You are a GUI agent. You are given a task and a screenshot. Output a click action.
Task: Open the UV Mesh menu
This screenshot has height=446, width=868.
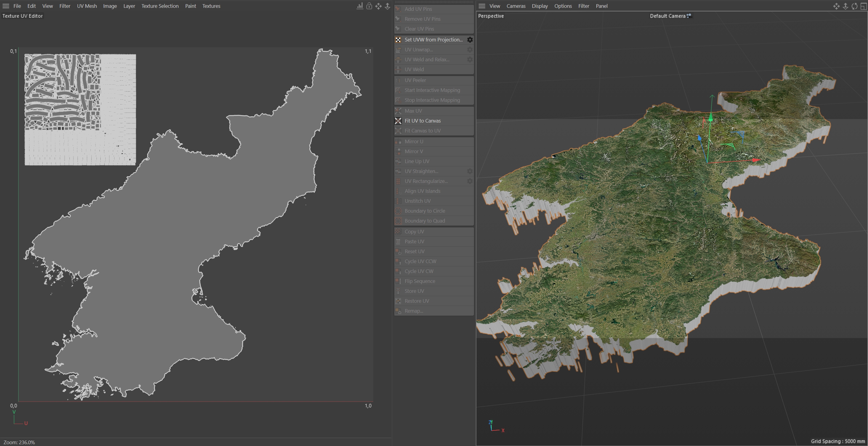[87, 6]
